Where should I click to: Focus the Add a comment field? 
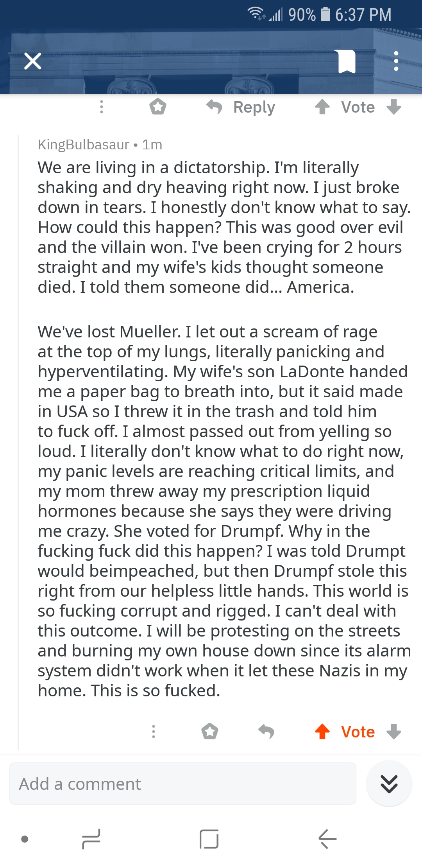183,784
